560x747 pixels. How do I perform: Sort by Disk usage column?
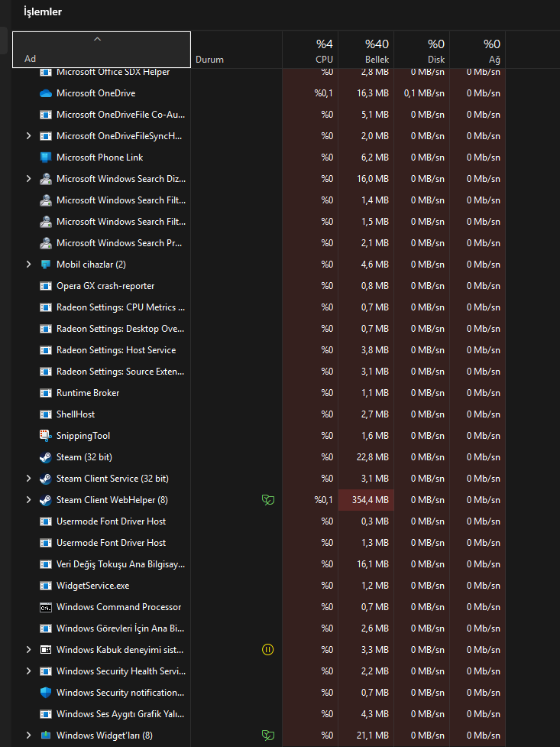pos(422,50)
